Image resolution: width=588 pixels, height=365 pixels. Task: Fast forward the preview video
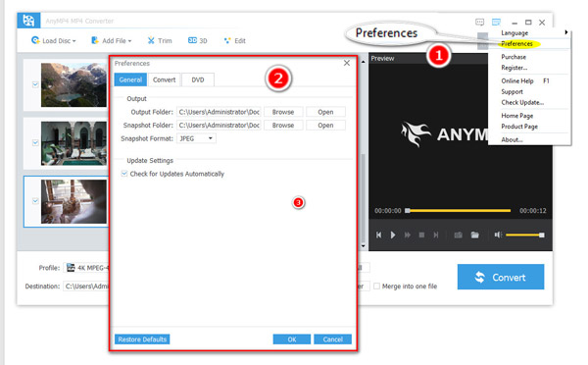coord(408,235)
